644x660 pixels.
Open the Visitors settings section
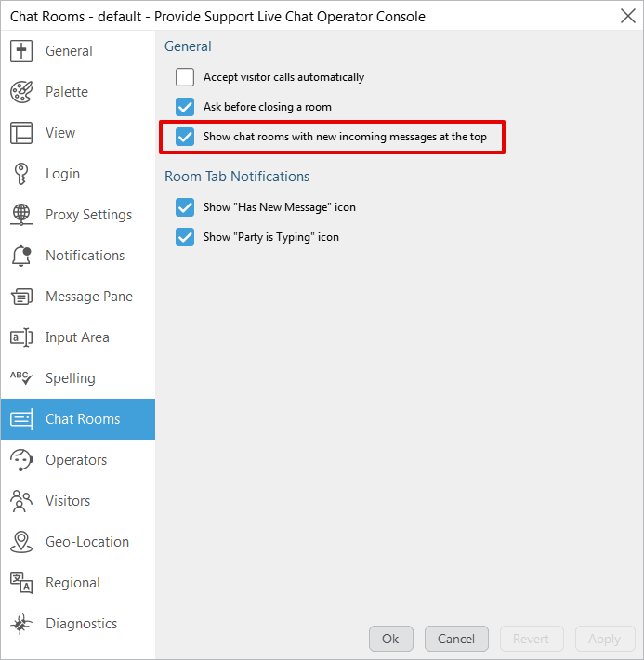click(68, 501)
